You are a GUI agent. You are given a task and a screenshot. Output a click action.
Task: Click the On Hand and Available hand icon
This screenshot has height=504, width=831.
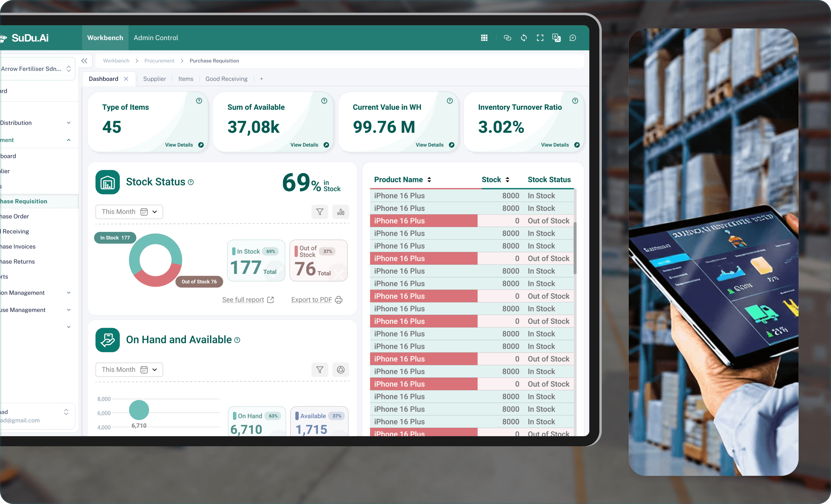(x=108, y=340)
